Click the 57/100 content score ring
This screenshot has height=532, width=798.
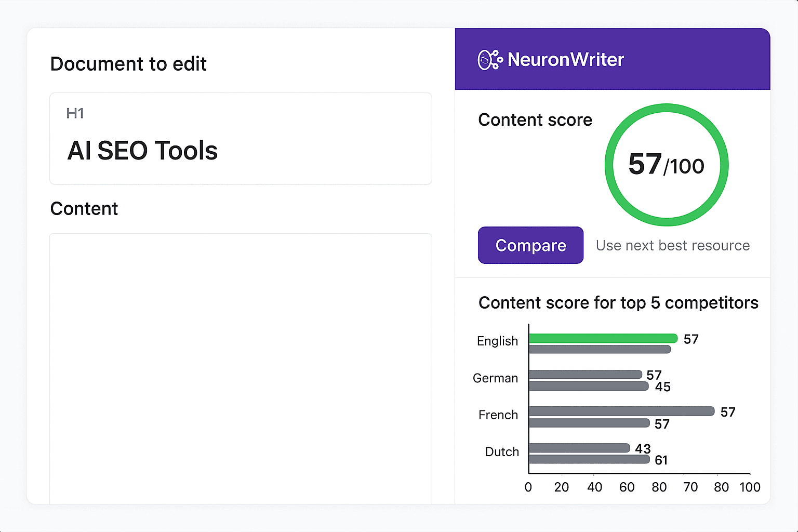pos(667,165)
